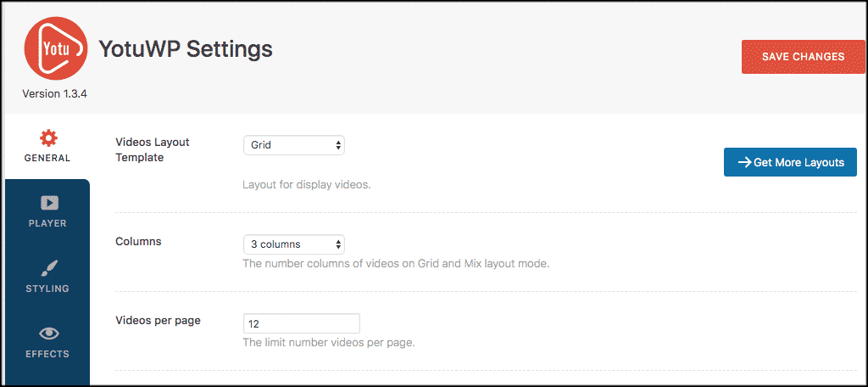
Task: Open the Effects eye icon
Action: (48, 334)
